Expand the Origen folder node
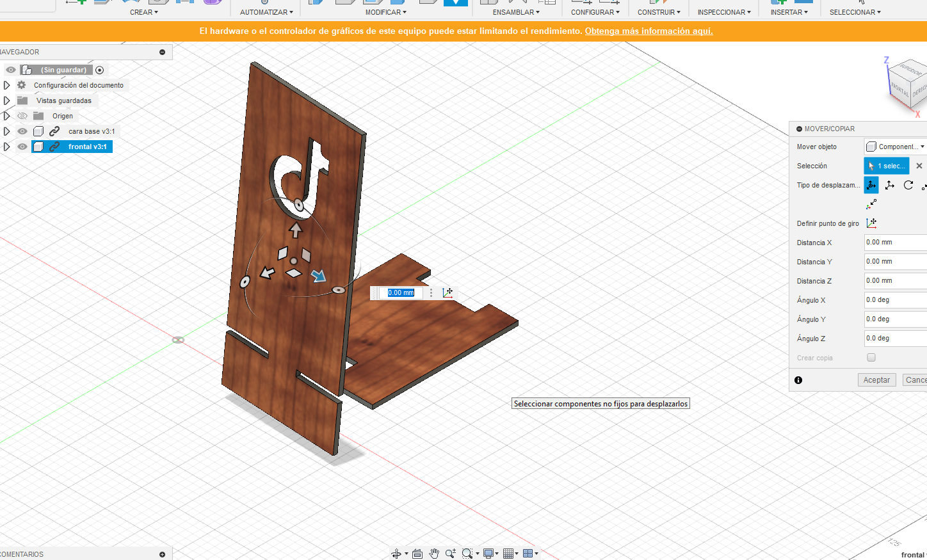 click(7, 116)
